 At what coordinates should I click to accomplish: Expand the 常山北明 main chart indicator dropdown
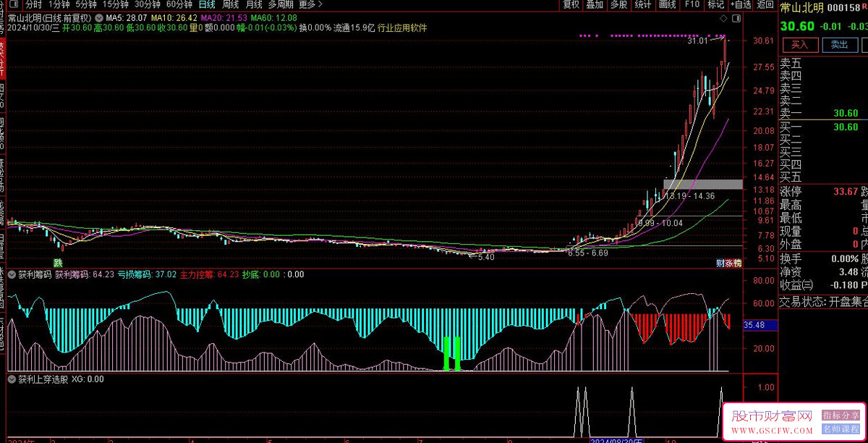tap(98, 17)
